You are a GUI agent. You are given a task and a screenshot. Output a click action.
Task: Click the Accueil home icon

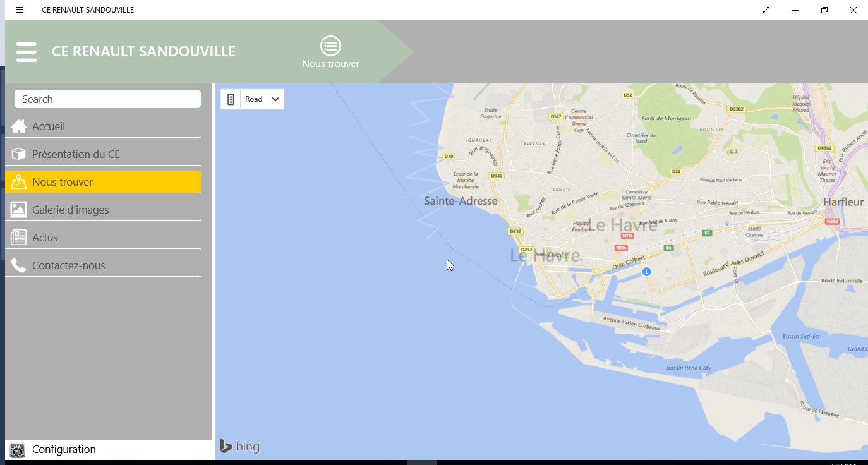tap(18, 126)
